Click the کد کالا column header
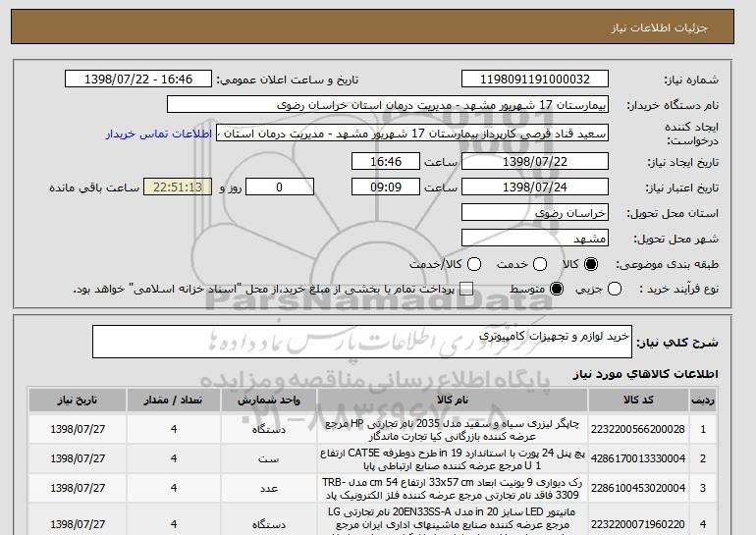 (638, 401)
